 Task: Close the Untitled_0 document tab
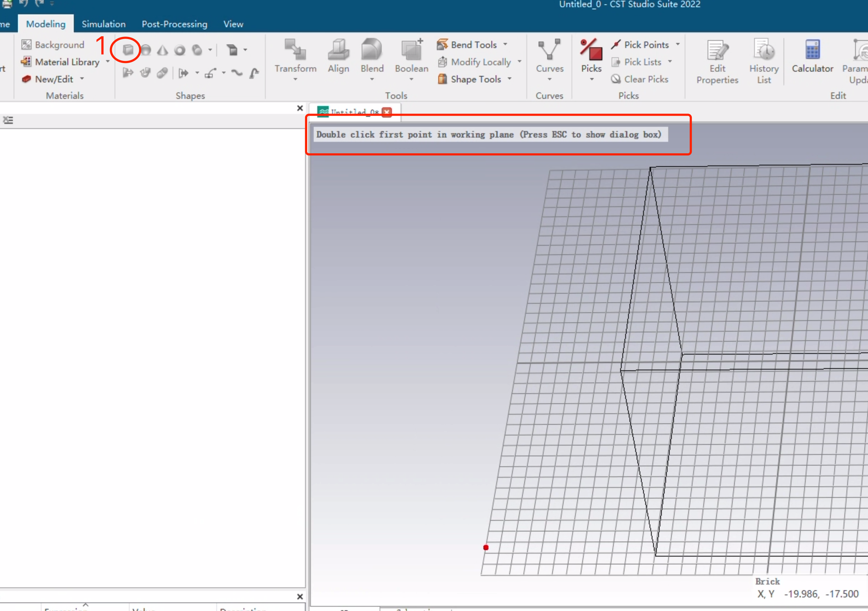pos(387,112)
